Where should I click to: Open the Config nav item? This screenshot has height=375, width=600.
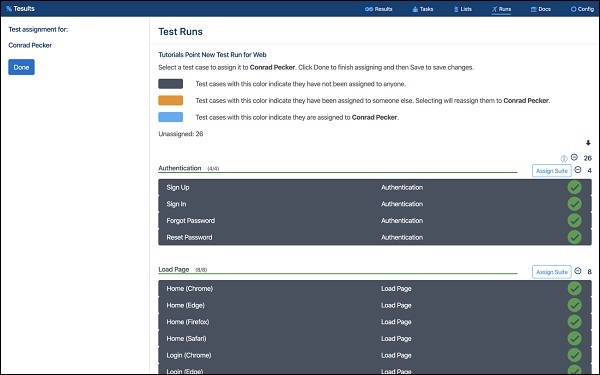[x=582, y=9]
